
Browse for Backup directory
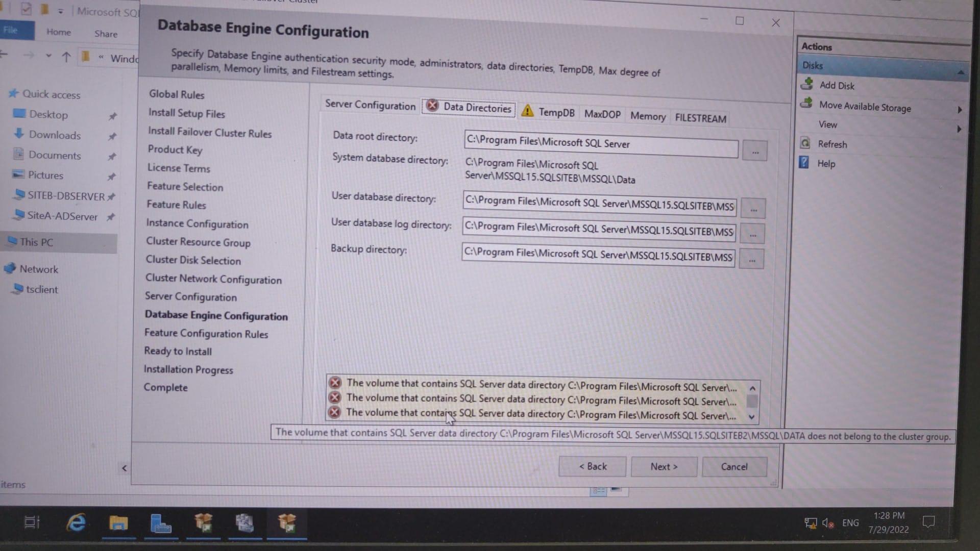click(x=752, y=260)
